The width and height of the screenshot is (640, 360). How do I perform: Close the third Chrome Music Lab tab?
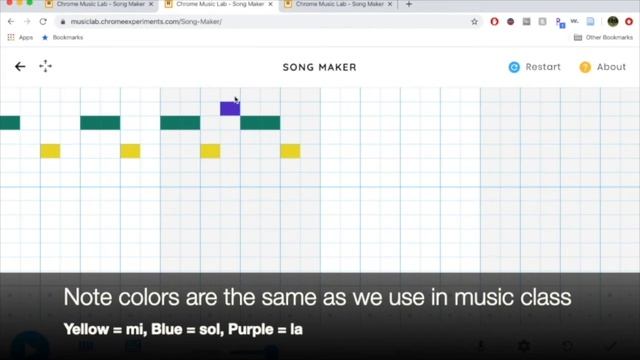[x=390, y=4]
